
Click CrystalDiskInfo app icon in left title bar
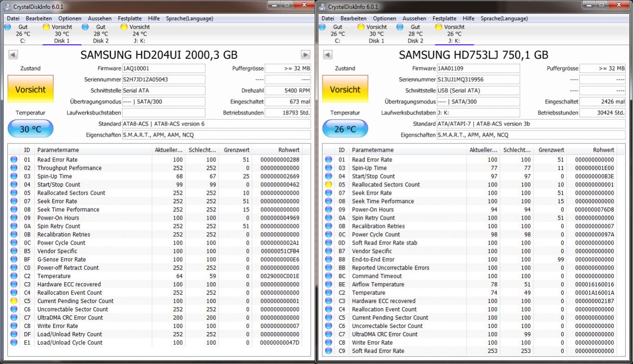point(7,6)
